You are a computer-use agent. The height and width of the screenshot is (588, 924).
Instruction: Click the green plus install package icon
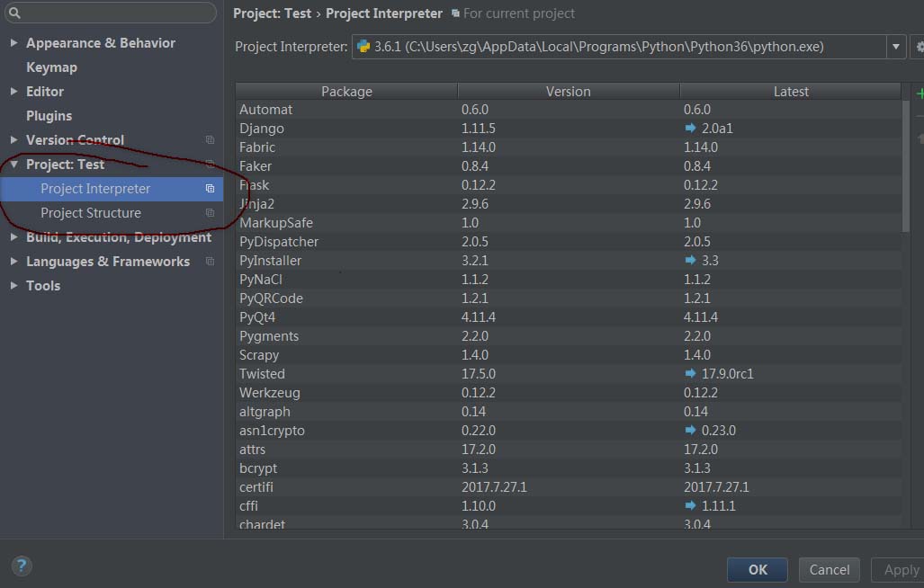[920, 93]
